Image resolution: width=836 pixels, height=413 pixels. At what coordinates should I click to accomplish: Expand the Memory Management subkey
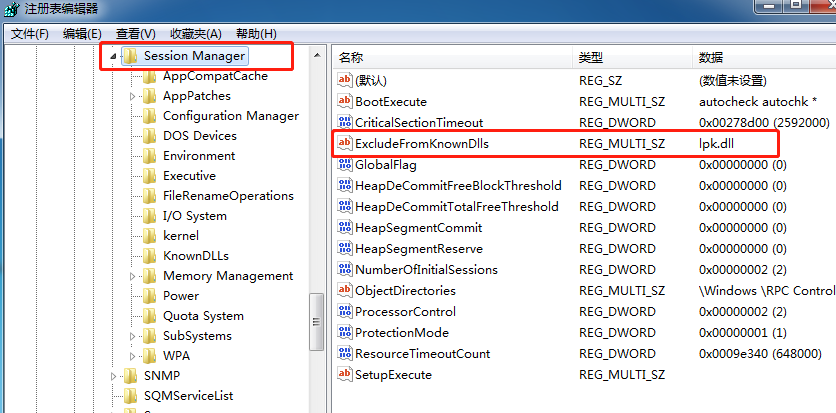133,276
